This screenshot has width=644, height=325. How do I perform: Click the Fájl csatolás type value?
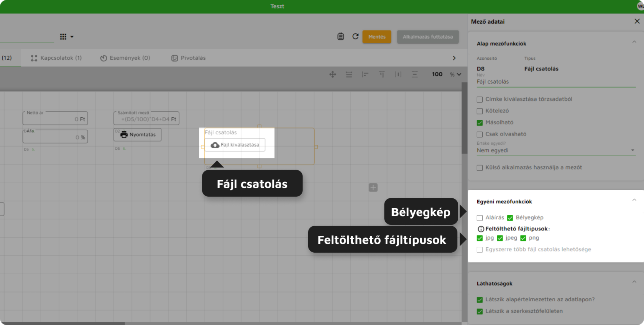pos(541,69)
